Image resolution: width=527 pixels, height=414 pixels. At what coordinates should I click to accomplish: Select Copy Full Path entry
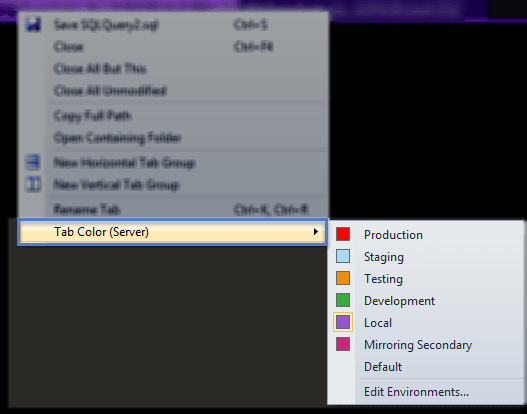(x=92, y=116)
